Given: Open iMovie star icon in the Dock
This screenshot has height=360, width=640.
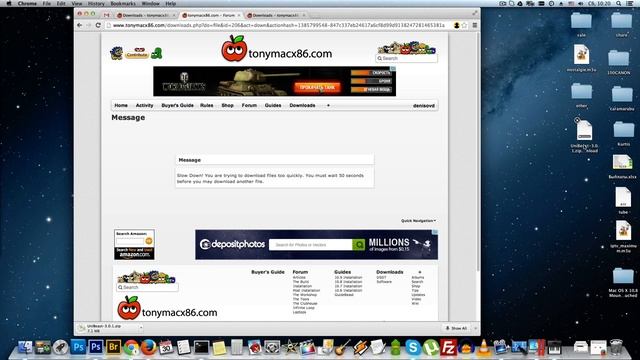Looking at the screenshot, I should coord(290,347).
